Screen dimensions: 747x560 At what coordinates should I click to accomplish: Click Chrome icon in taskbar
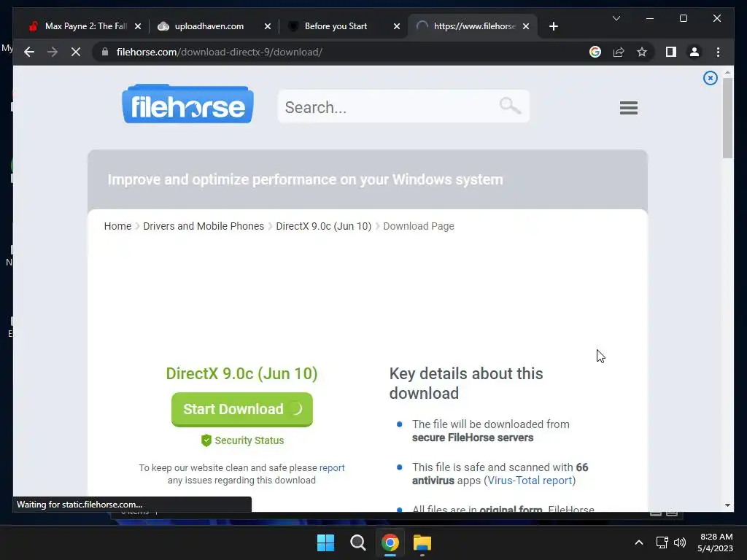[390, 542]
